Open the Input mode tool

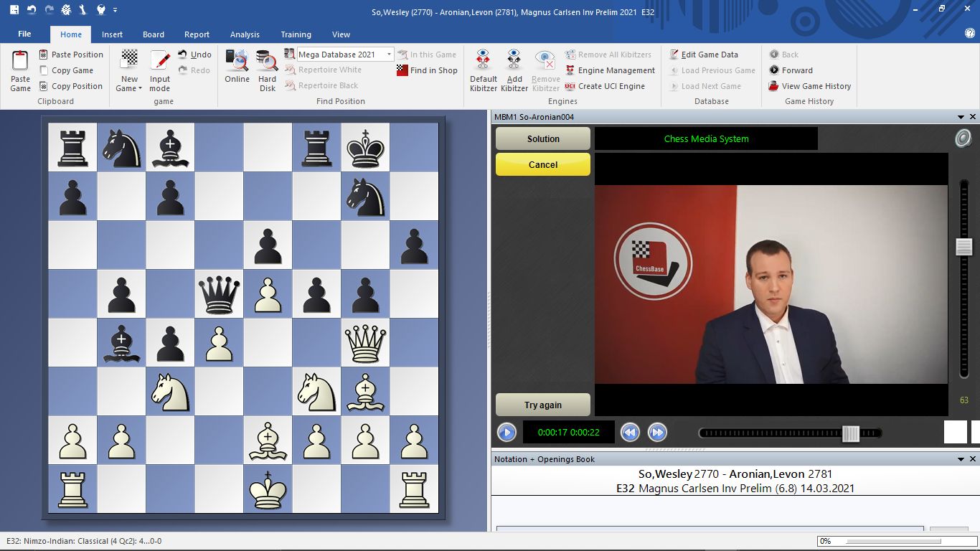(x=159, y=63)
